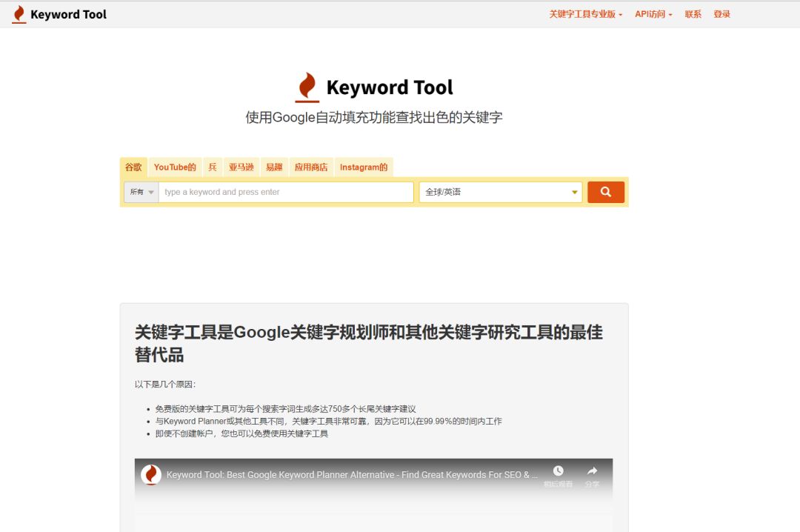
Task: Select the 谷歌 tab
Action: [133, 167]
